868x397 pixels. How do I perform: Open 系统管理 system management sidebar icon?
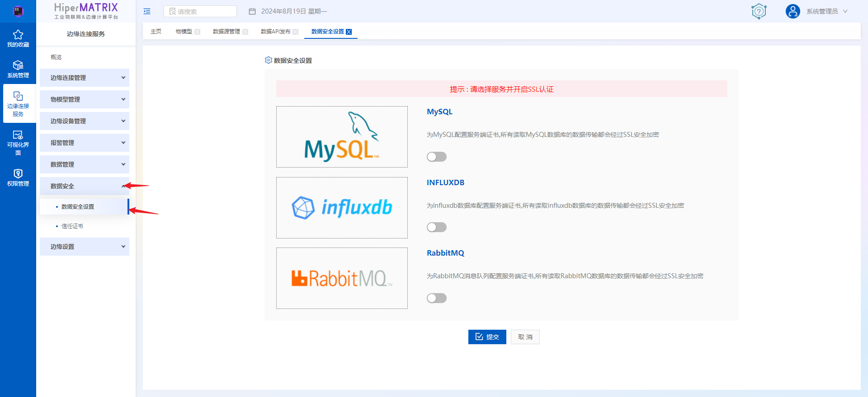tap(18, 69)
